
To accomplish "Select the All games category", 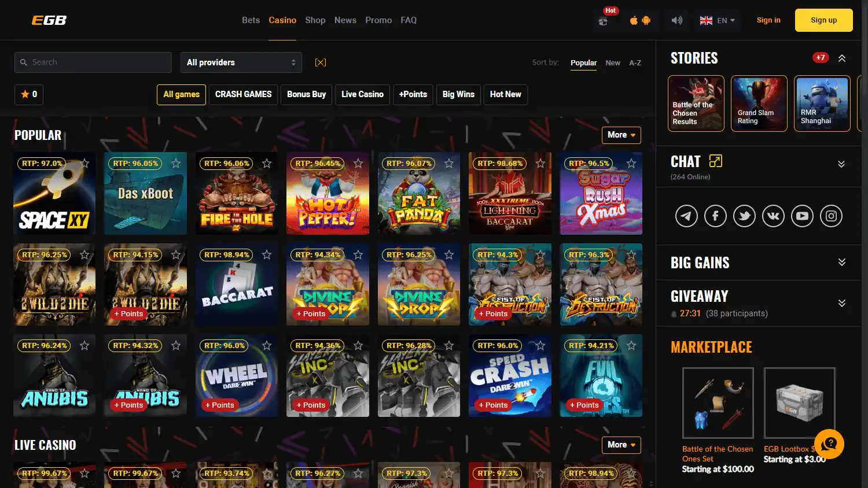I will click(181, 94).
